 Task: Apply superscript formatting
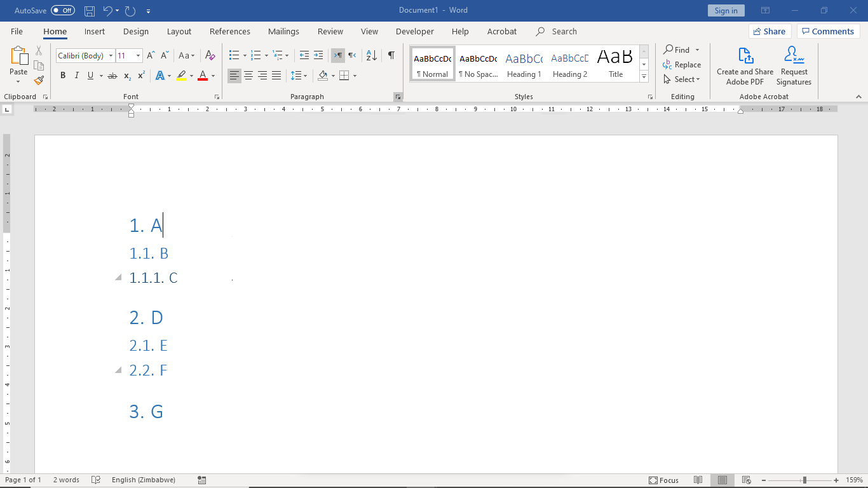point(141,76)
